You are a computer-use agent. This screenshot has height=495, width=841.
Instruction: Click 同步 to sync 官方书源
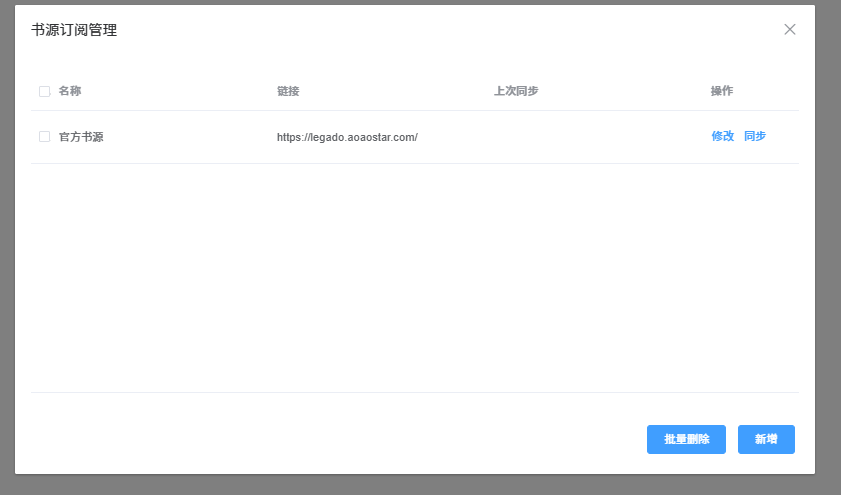click(755, 136)
